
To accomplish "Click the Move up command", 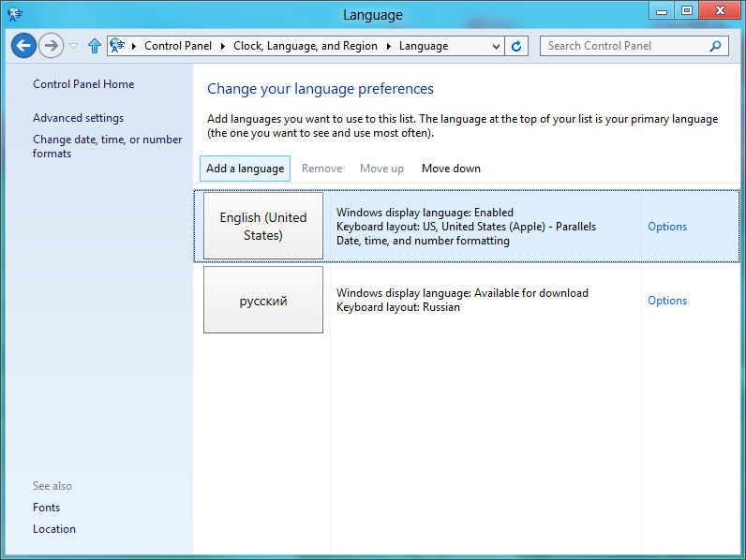I will click(x=381, y=169).
